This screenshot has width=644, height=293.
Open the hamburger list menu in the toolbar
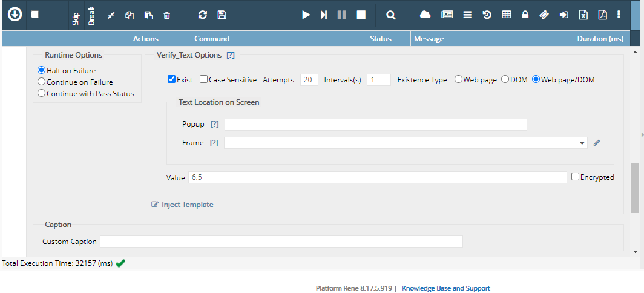467,15
